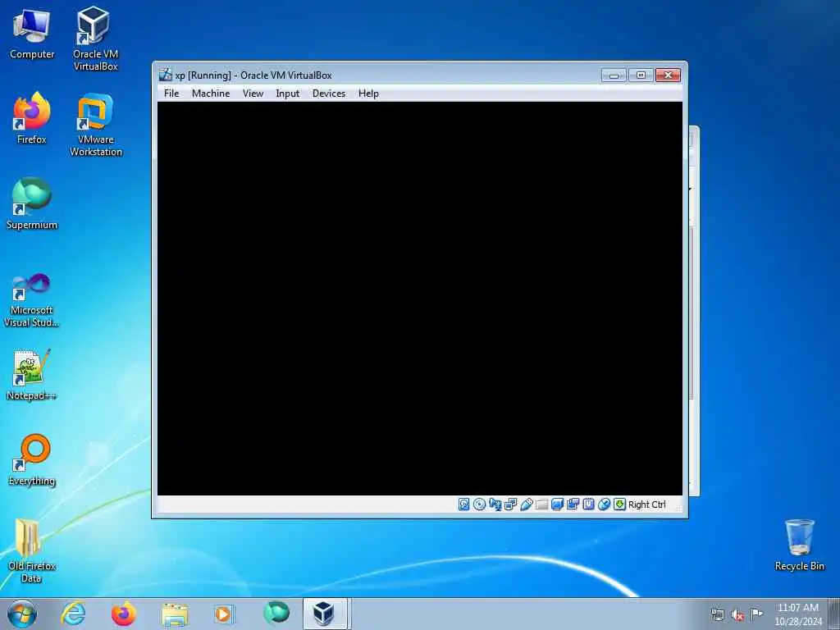Select the Everything desktop shortcut

pyautogui.click(x=32, y=459)
